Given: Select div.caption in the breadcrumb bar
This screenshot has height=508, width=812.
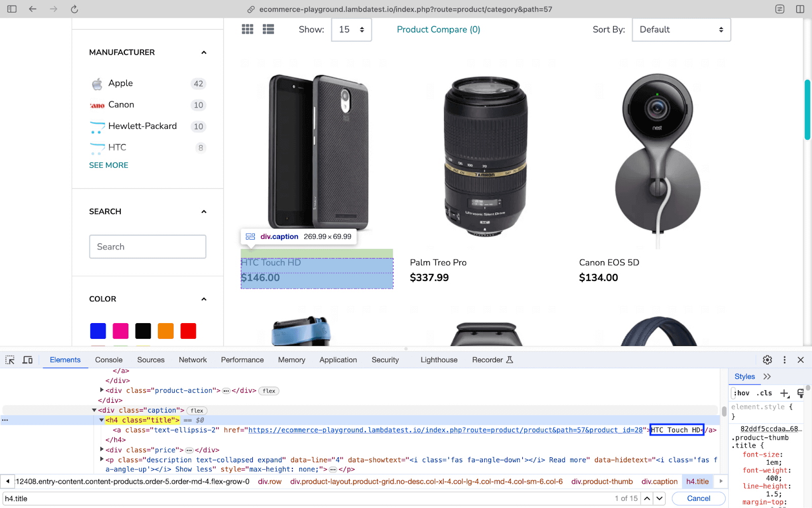Looking at the screenshot, I should point(659,482).
